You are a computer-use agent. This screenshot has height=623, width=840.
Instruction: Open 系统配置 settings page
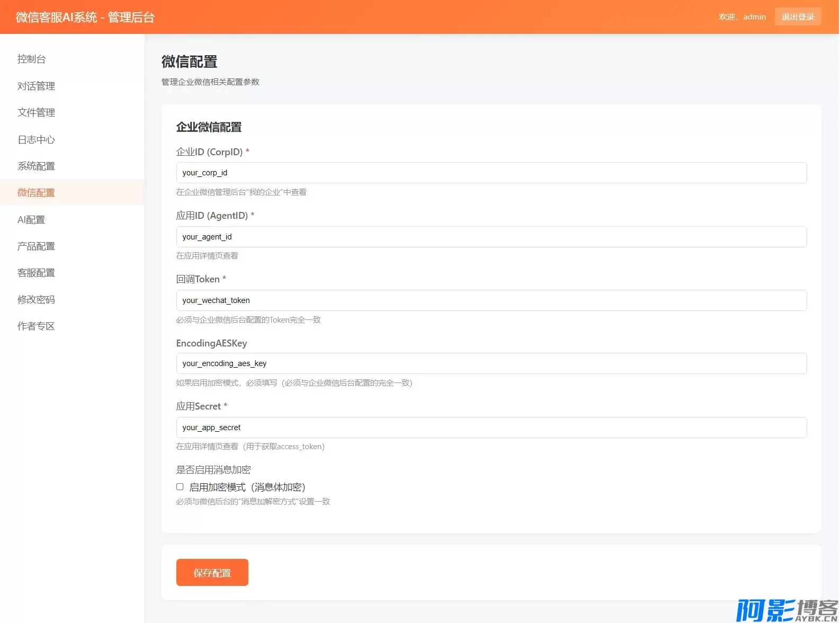click(36, 166)
